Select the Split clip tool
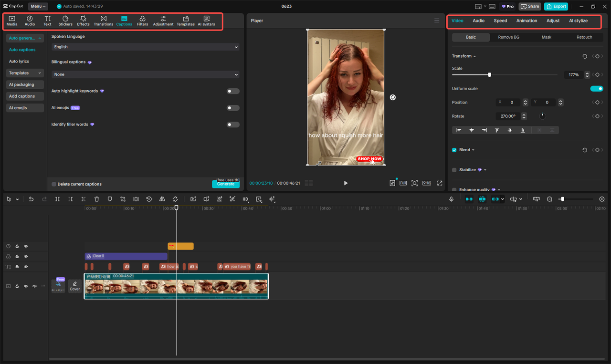 pos(57,199)
